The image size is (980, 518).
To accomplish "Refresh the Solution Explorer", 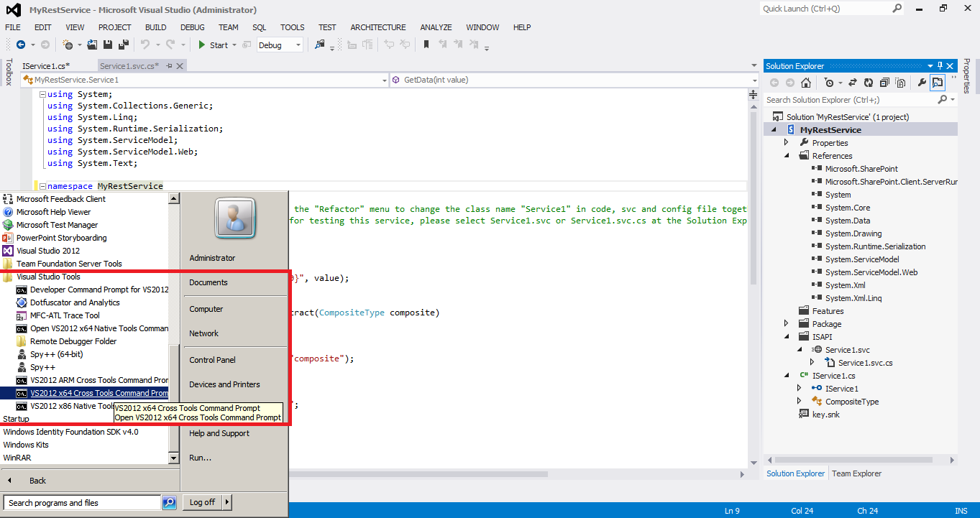I will click(868, 83).
